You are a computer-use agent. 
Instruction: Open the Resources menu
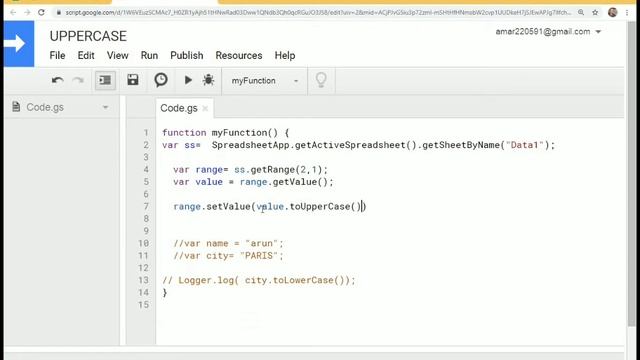coord(239,56)
